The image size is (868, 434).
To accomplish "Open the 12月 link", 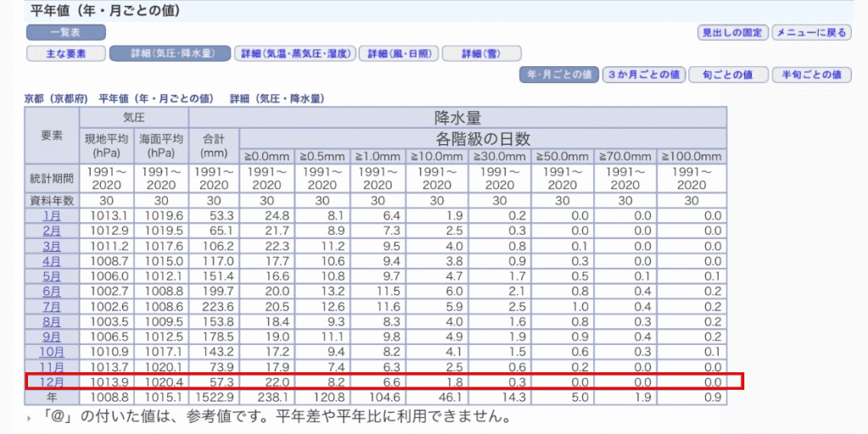I will click(x=52, y=381).
